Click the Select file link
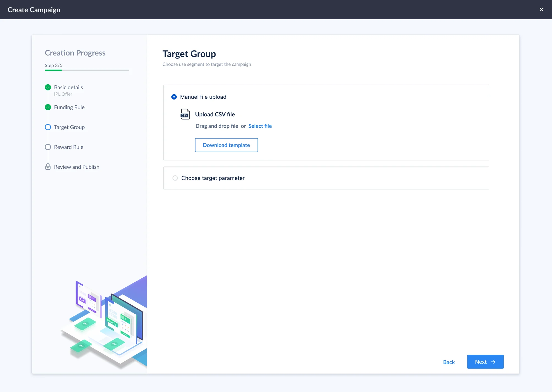 coord(260,126)
